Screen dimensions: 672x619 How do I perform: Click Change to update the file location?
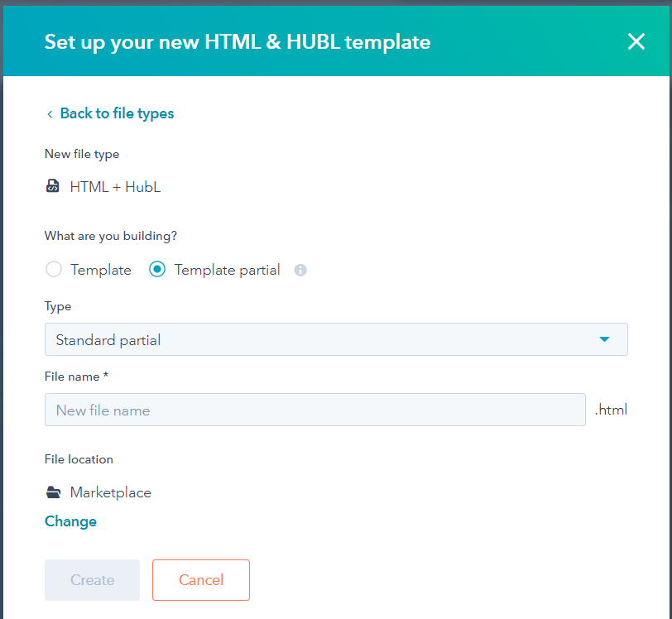point(70,521)
